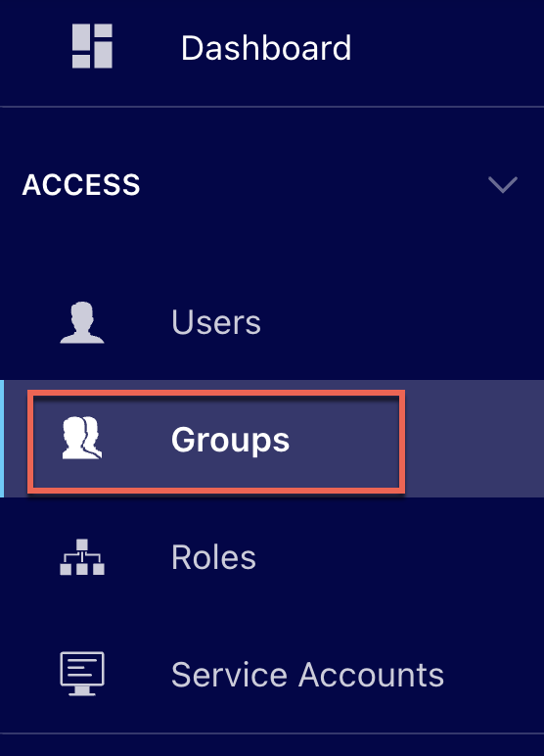The height and width of the screenshot is (756, 544).
Task: Click the blank area right of Dashboard label
Action: 448,48
